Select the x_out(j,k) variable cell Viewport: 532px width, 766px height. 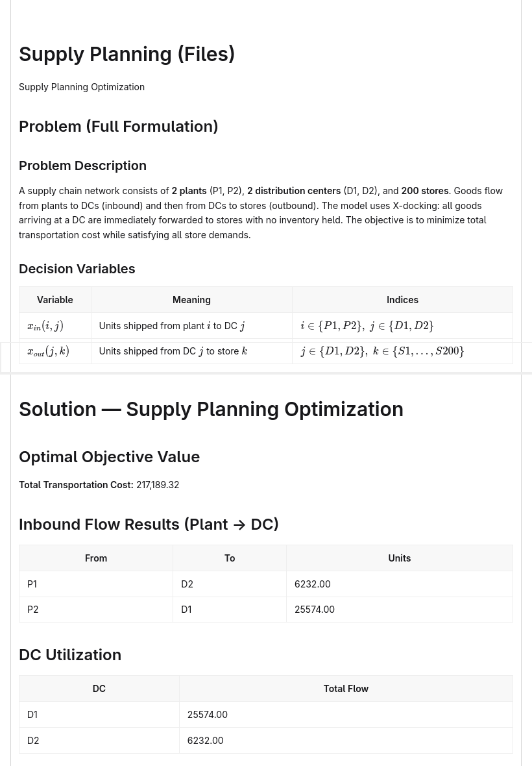[55, 351]
